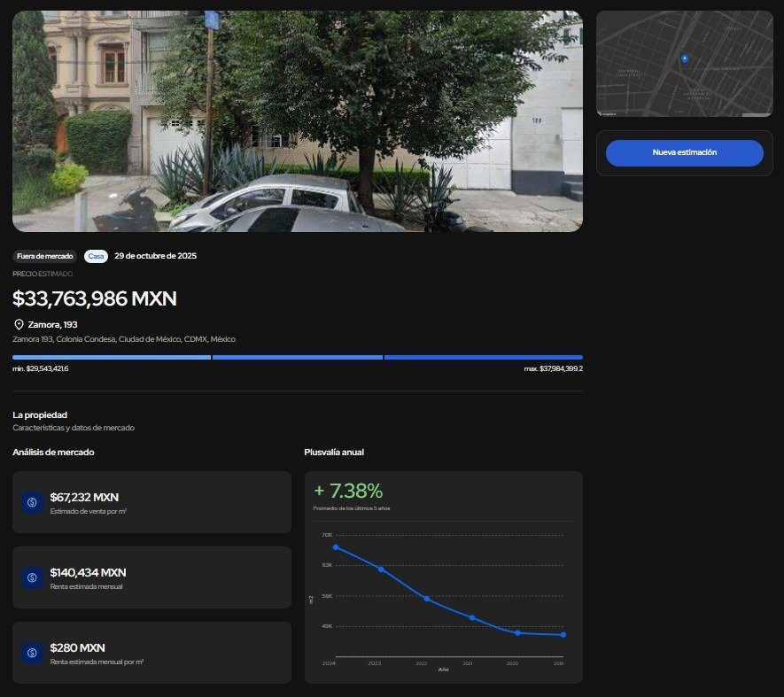The height and width of the screenshot is (697, 784).
Task: Click the PRECIO ESTIMADO label
Action: click(x=43, y=274)
